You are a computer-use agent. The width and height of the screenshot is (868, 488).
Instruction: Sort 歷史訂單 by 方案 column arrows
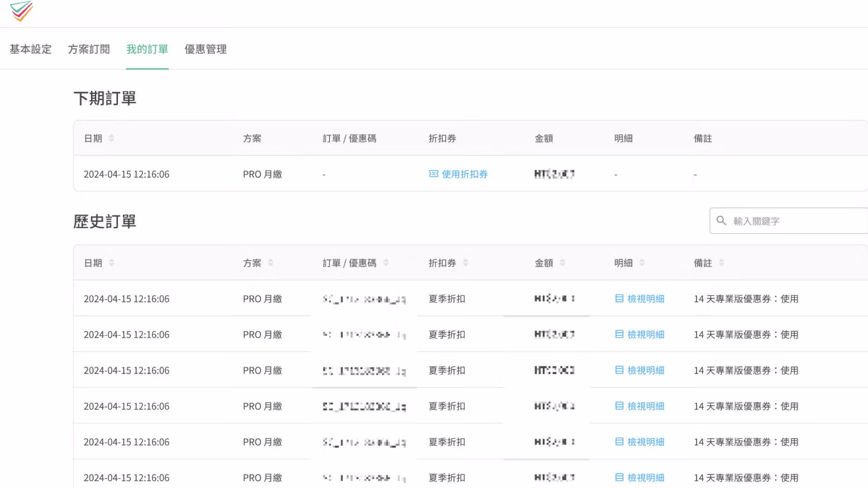[270, 263]
